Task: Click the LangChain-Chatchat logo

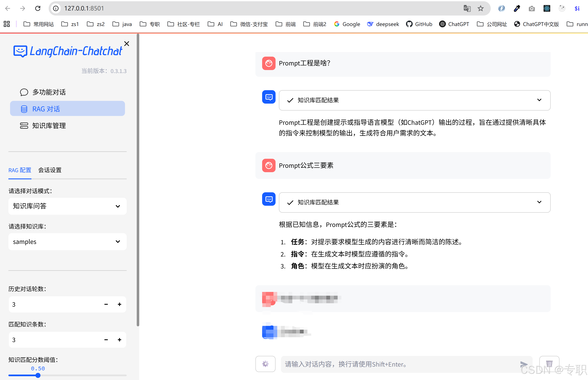Action: (x=68, y=51)
